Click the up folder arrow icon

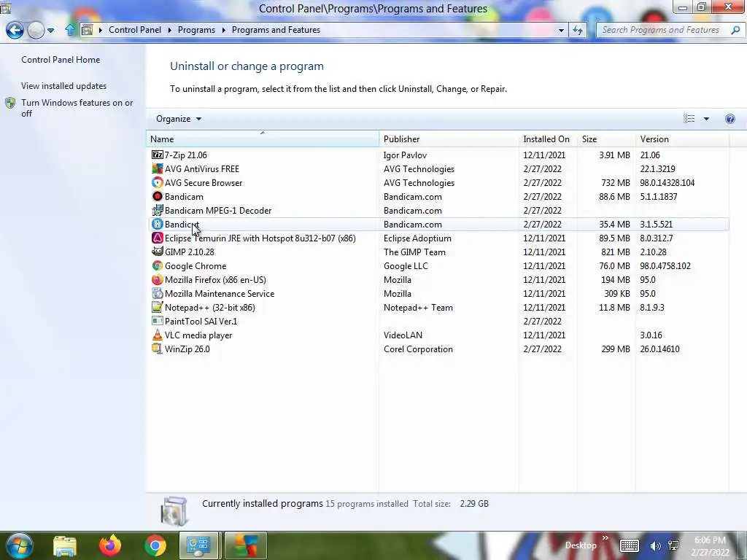pos(70,30)
